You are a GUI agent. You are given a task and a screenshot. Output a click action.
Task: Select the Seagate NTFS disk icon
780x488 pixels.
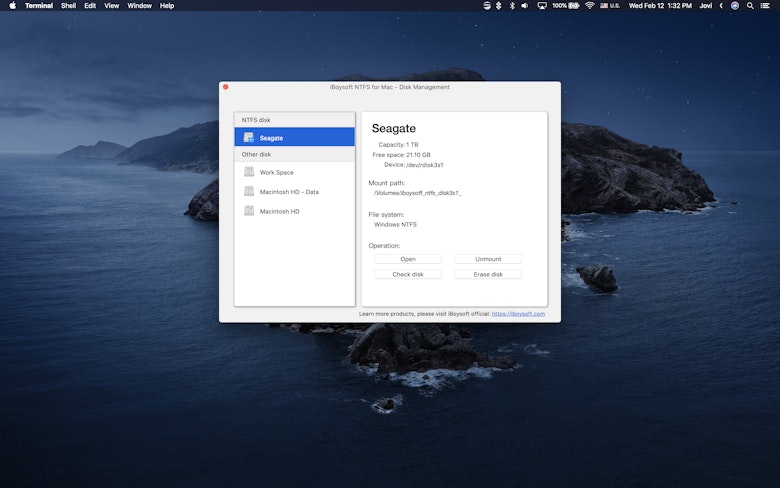[x=249, y=137]
